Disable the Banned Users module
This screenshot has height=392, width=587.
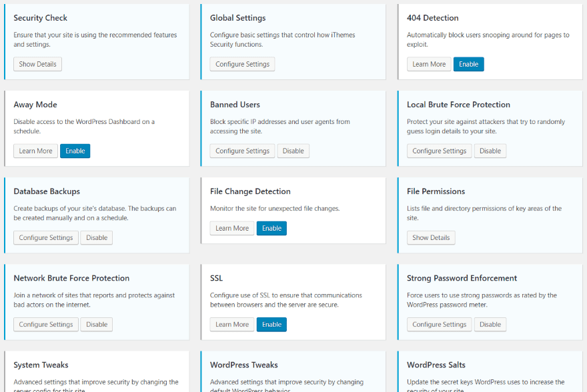[x=293, y=151]
